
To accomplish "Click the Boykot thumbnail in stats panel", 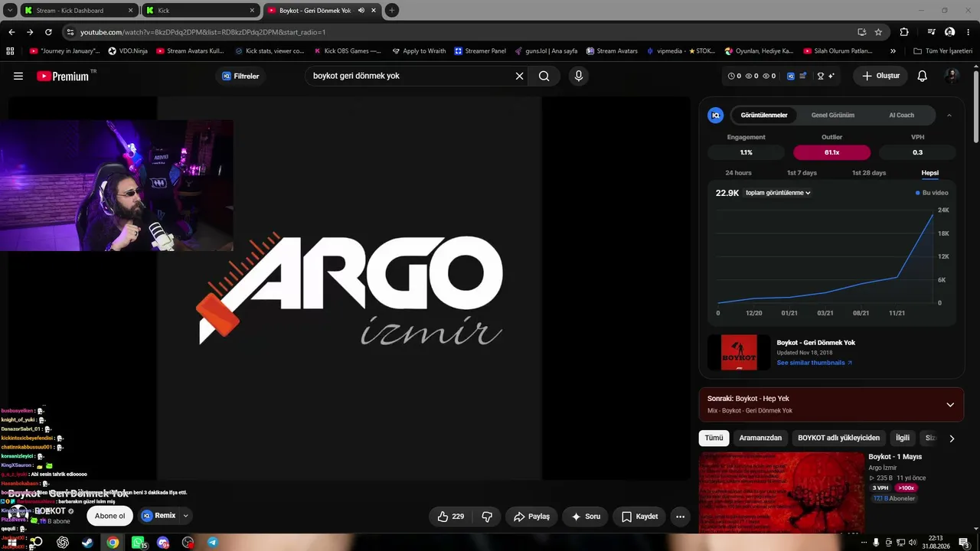I will click(x=739, y=353).
